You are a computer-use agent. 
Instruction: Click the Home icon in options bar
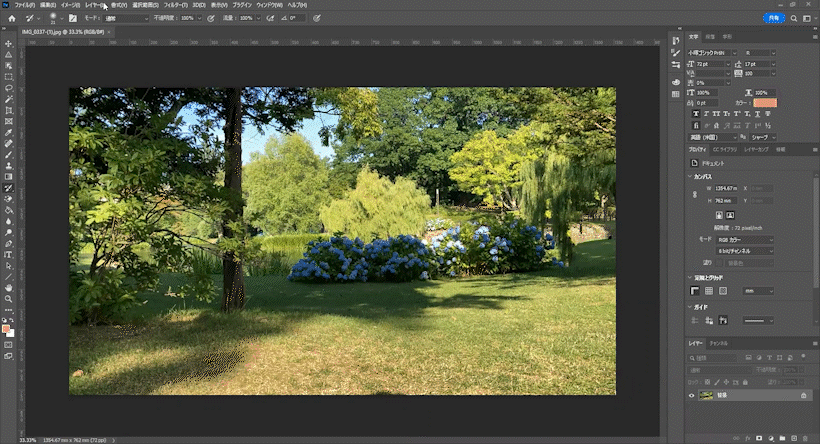12,18
